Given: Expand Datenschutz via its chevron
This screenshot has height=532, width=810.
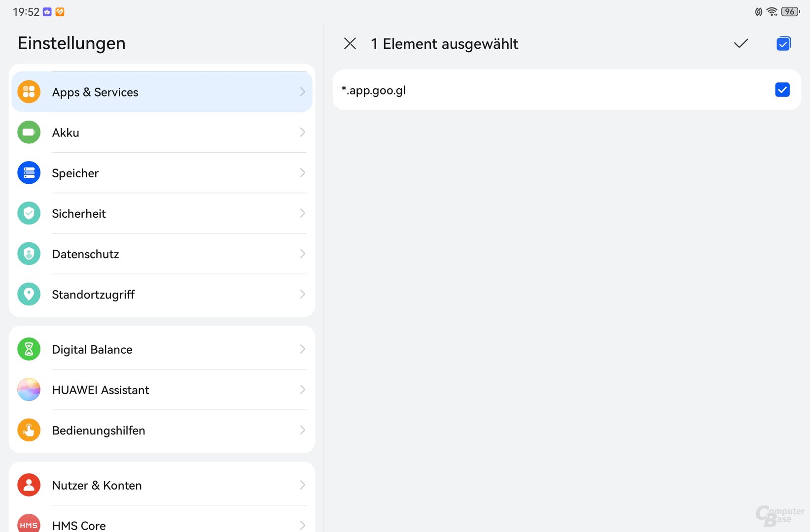Looking at the screenshot, I should pyautogui.click(x=302, y=254).
